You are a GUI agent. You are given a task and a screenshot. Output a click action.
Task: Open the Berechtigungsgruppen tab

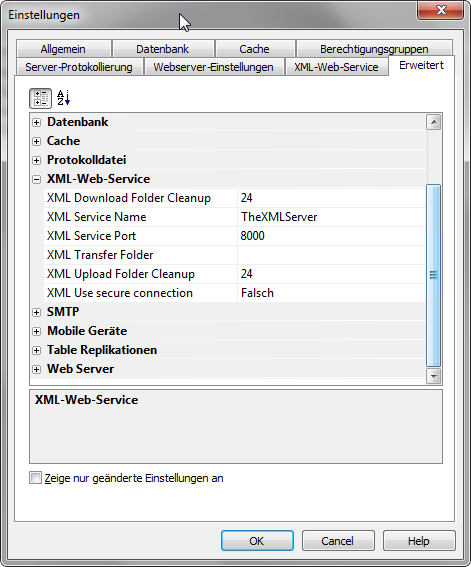click(x=374, y=49)
